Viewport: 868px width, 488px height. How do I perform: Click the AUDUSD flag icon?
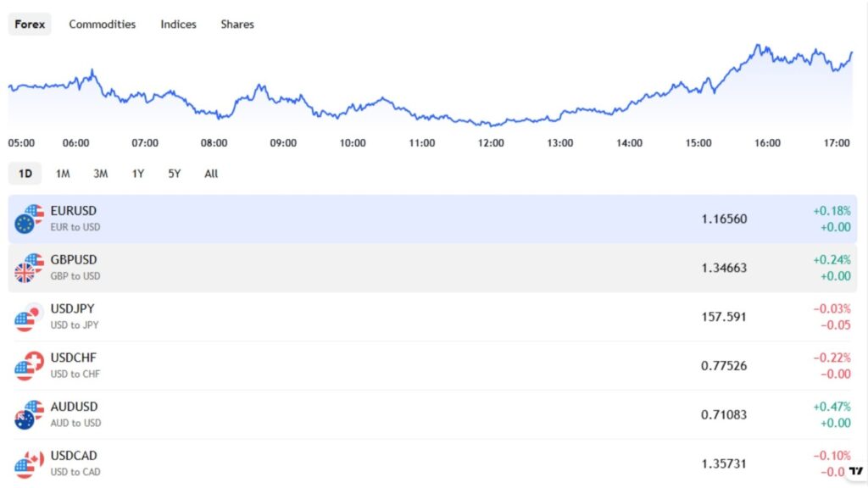click(x=29, y=414)
